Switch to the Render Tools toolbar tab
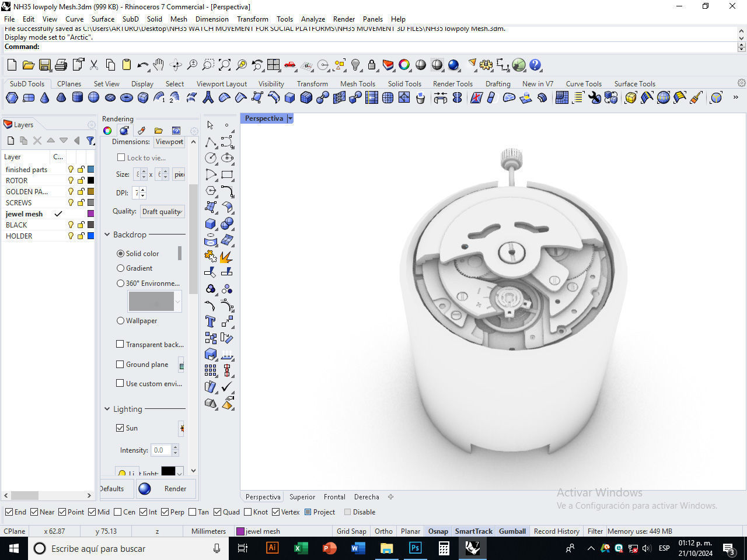747x560 pixels. click(x=453, y=84)
